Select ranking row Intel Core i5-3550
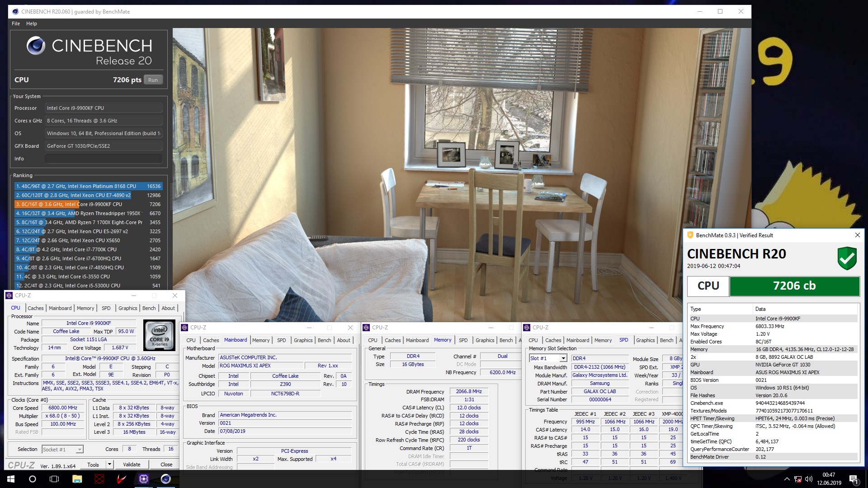 click(x=88, y=277)
